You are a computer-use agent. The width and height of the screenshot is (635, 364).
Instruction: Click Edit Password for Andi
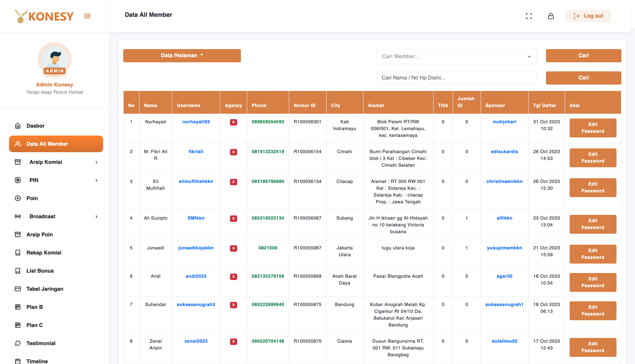pyautogui.click(x=593, y=282)
